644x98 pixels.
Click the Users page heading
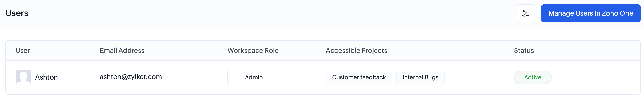click(x=17, y=13)
